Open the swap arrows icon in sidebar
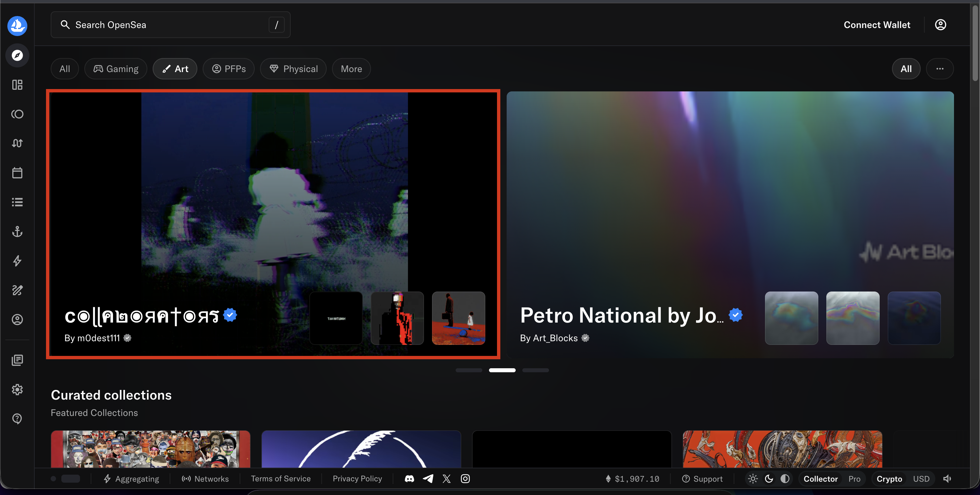Viewport: 980px width, 495px height. tap(17, 143)
